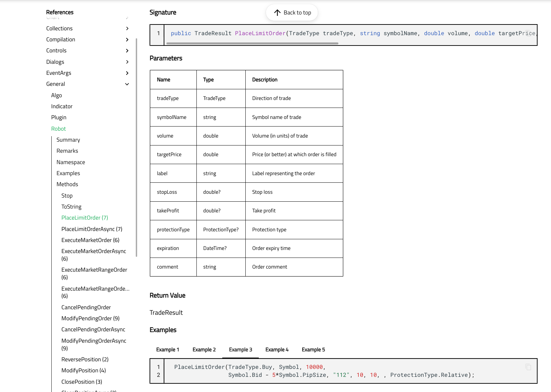
Task: Expand the Dialogs section chevron
Action: point(127,62)
